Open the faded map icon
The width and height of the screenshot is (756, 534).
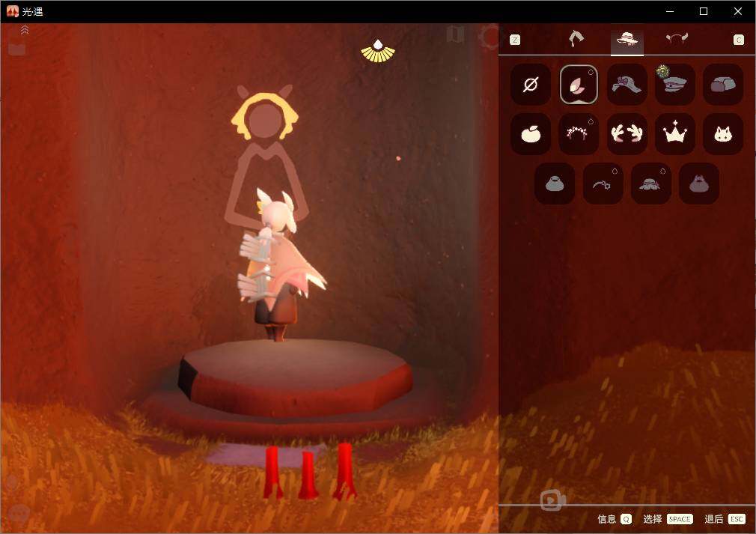click(x=455, y=34)
